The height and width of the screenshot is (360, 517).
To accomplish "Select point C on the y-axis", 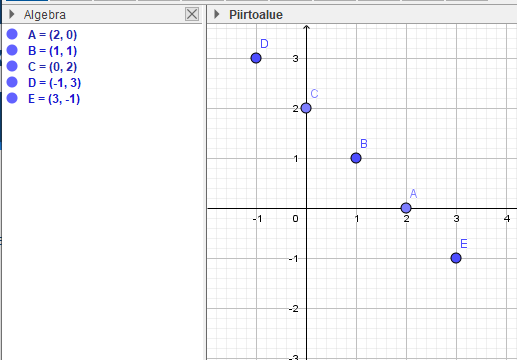I will click(x=306, y=108).
